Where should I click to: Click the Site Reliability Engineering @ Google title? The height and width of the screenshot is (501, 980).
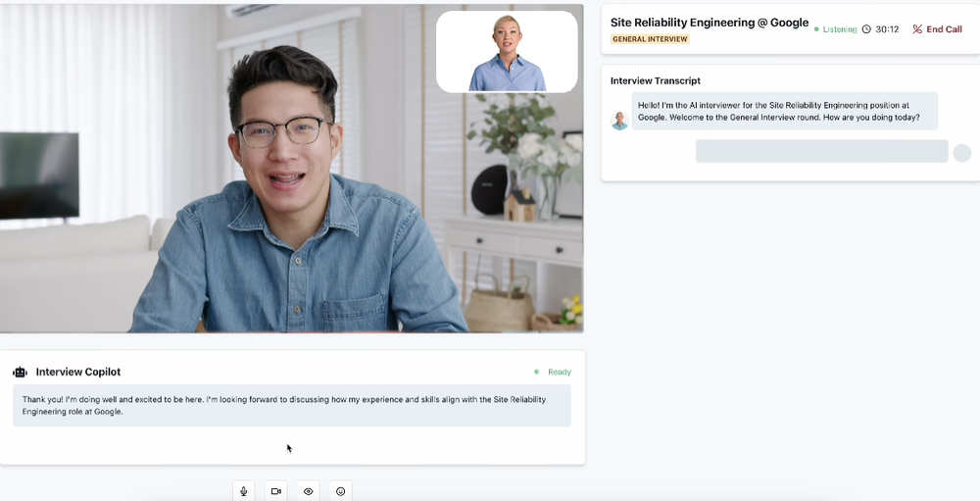[710, 23]
